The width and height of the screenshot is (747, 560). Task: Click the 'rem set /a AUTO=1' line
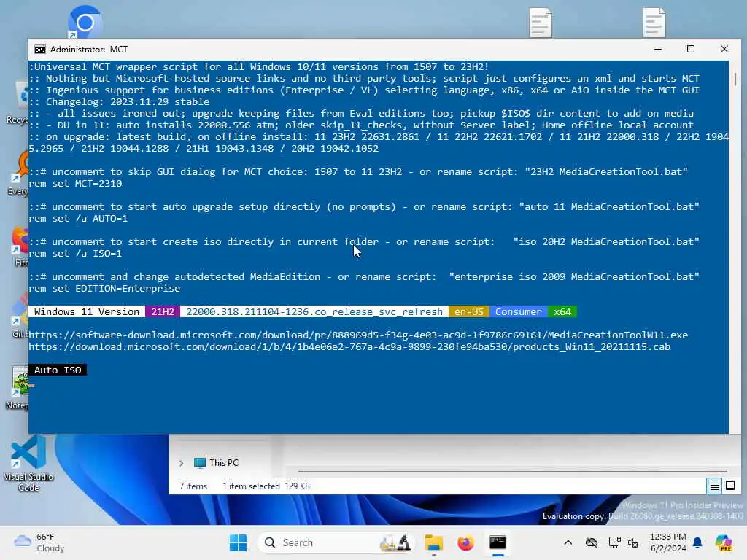78,219
